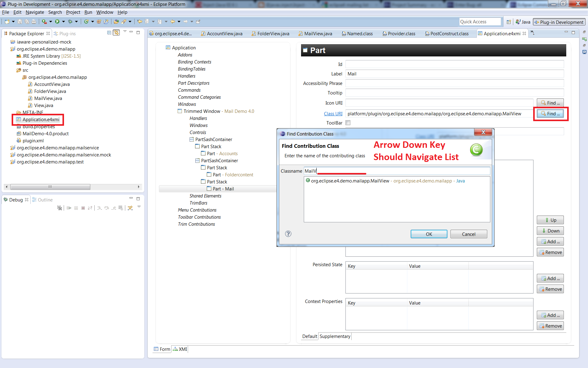Click the Quick Access search box

[x=480, y=22]
